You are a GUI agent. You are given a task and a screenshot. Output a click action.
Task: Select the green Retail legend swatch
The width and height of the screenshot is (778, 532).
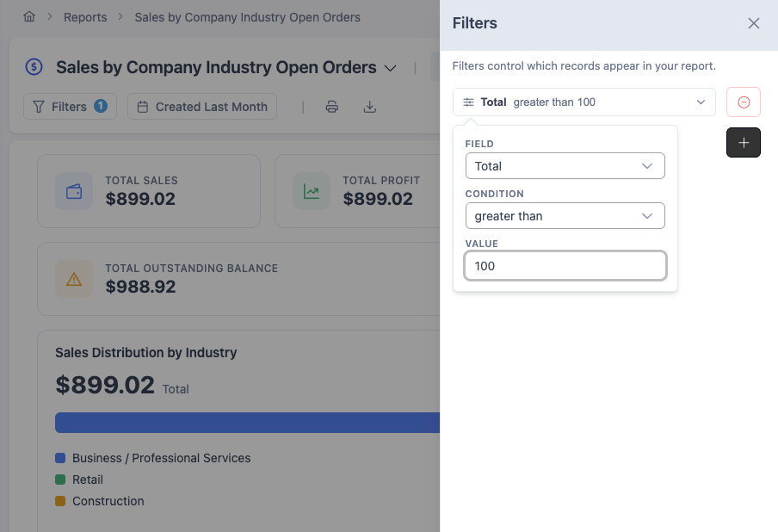pyautogui.click(x=60, y=479)
